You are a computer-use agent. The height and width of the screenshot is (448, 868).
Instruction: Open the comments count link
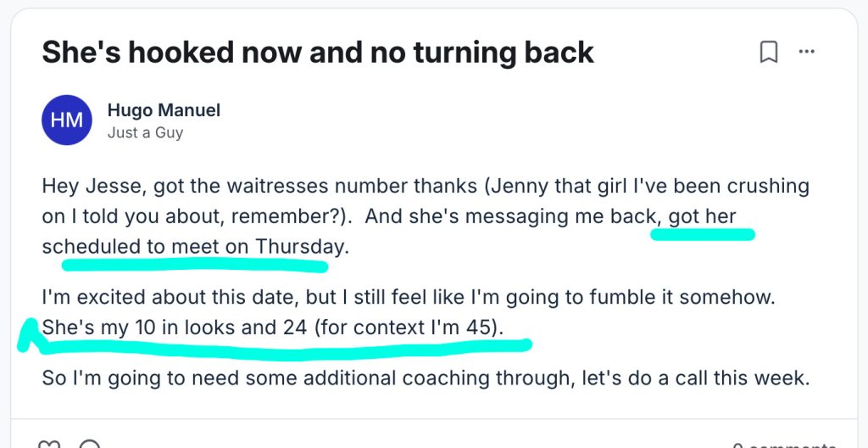tap(782, 445)
